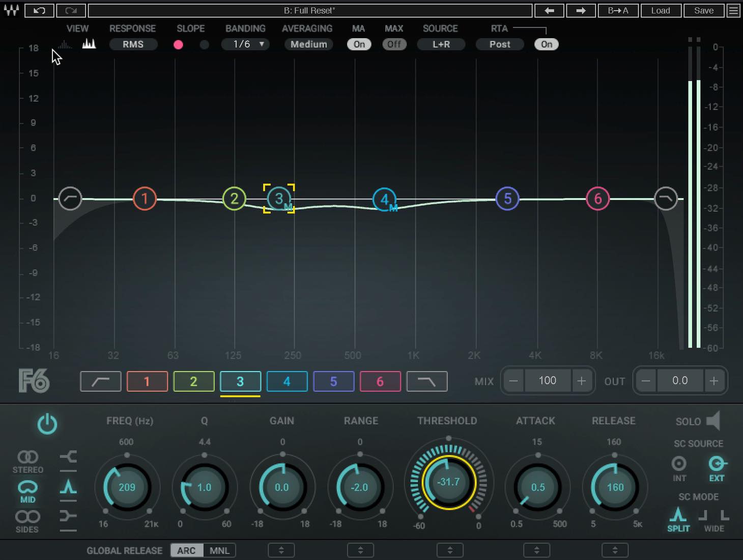Switch global release to MNL

tap(219, 550)
